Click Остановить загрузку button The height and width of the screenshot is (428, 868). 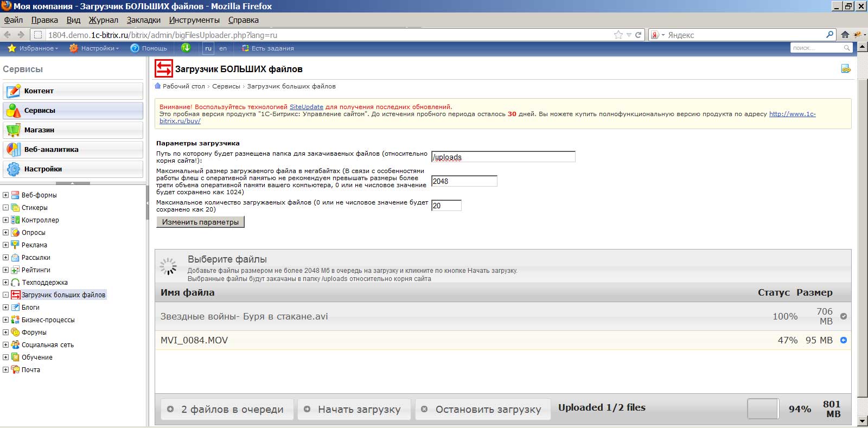click(482, 410)
